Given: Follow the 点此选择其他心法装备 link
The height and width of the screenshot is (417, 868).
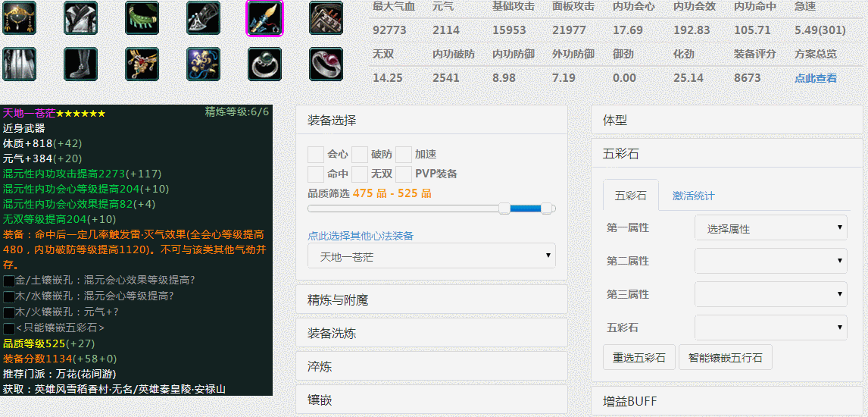Looking at the screenshot, I should coord(361,235).
